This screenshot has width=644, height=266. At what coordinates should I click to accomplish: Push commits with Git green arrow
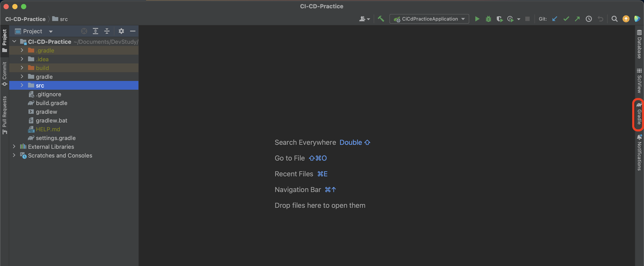(x=577, y=19)
